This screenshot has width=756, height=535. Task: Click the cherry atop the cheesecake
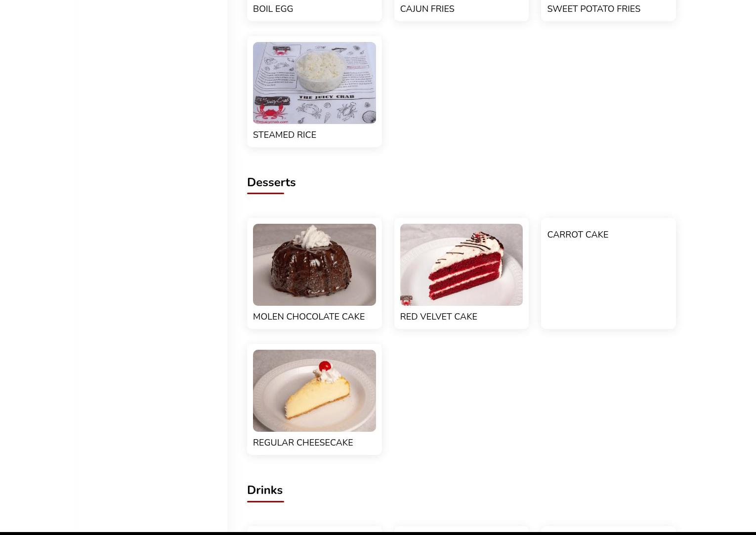pos(325,366)
